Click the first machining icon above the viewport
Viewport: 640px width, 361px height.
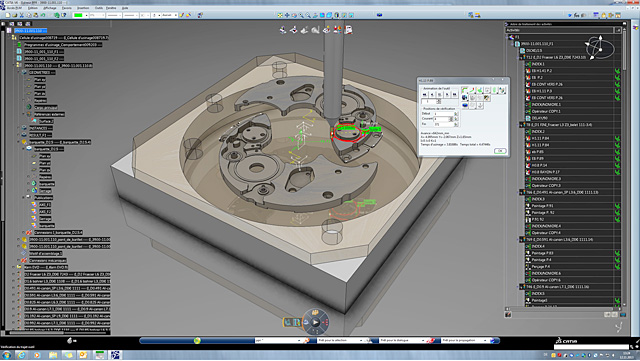283,30
